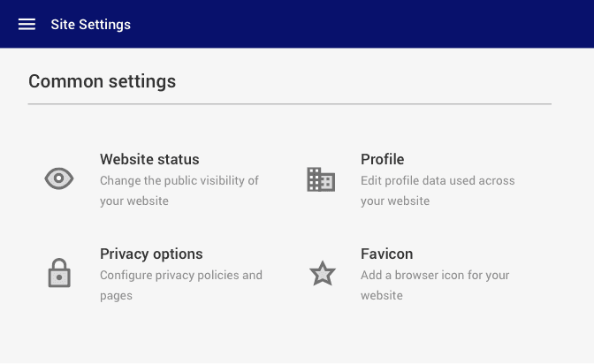Click the lone "website" line under Favicon

coord(381,295)
